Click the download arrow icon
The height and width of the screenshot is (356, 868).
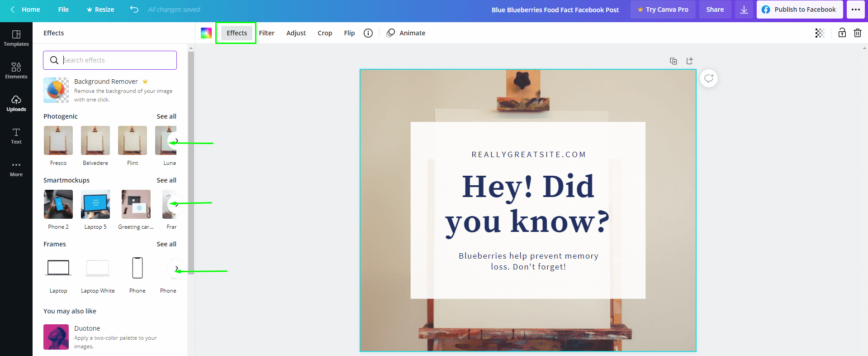coord(744,10)
